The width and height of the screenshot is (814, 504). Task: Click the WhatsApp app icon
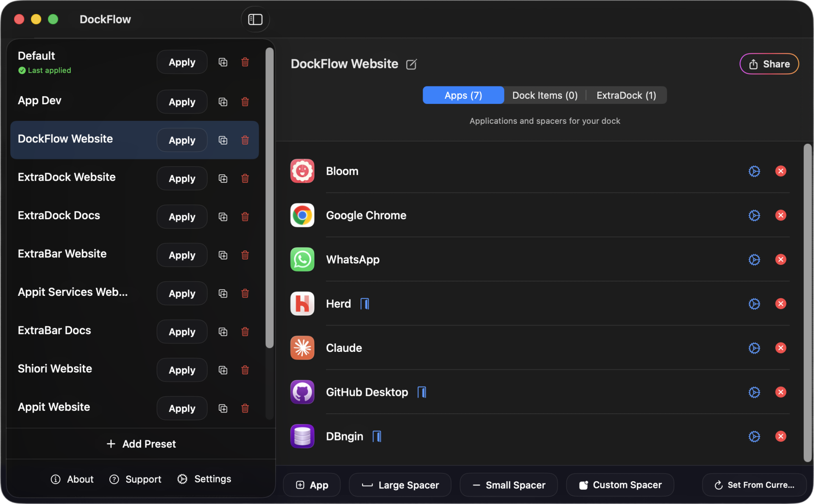(x=302, y=259)
